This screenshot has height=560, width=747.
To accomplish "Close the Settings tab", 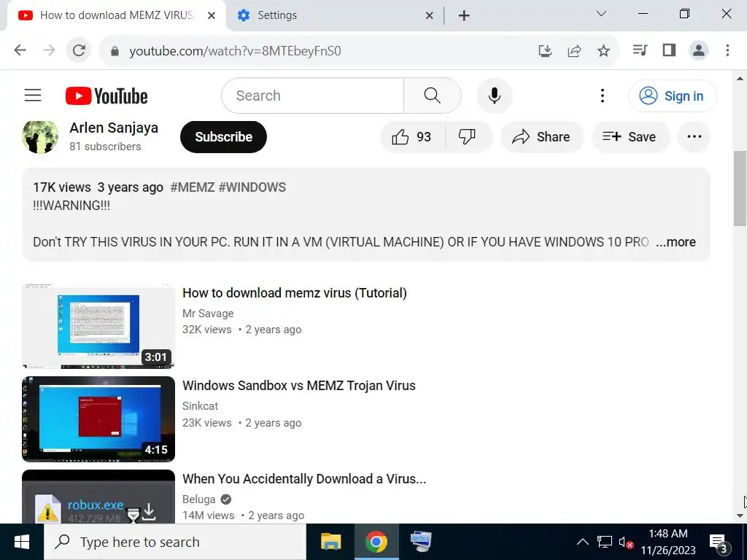I will 429,16.
